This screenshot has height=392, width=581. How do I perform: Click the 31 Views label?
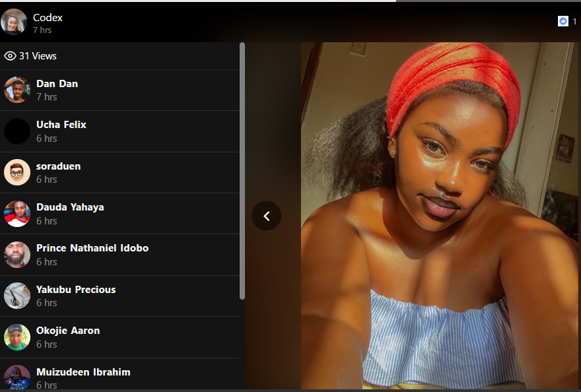coord(38,56)
